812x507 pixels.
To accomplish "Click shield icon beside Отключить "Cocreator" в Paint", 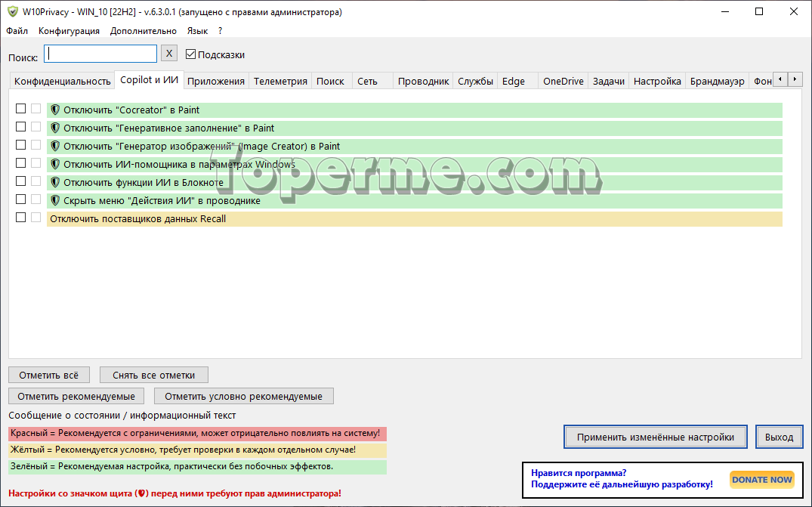I will coord(55,110).
